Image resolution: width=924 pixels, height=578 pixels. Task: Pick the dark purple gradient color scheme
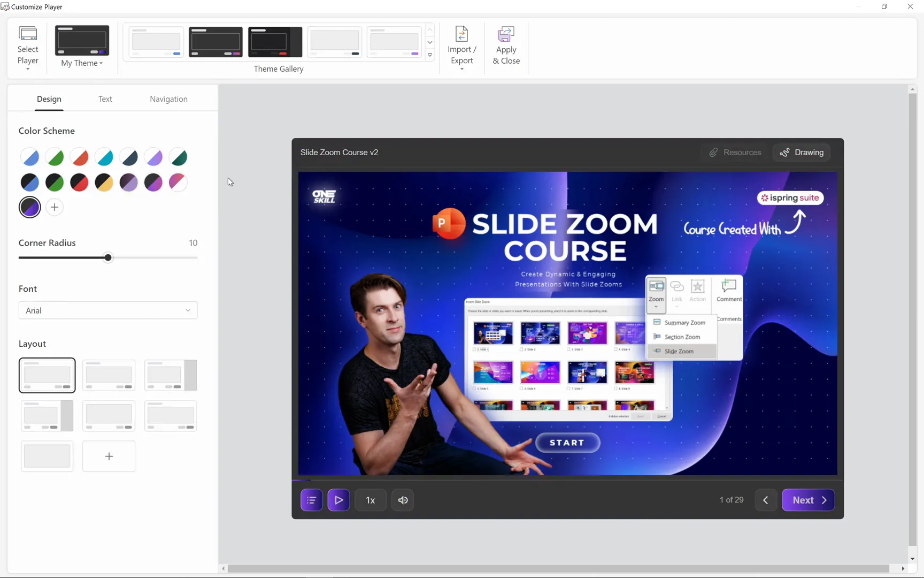pyautogui.click(x=153, y=182)
